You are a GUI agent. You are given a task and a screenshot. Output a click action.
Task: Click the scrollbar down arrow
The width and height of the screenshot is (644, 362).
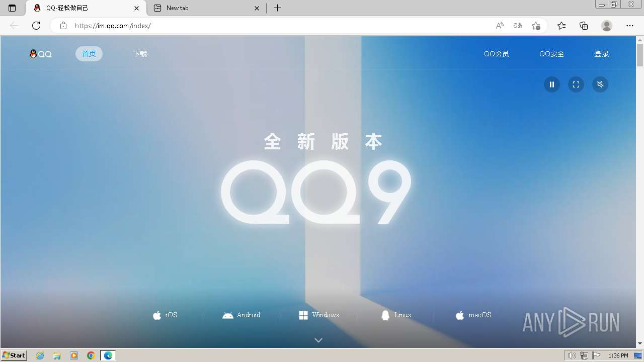tap(640, 343)
